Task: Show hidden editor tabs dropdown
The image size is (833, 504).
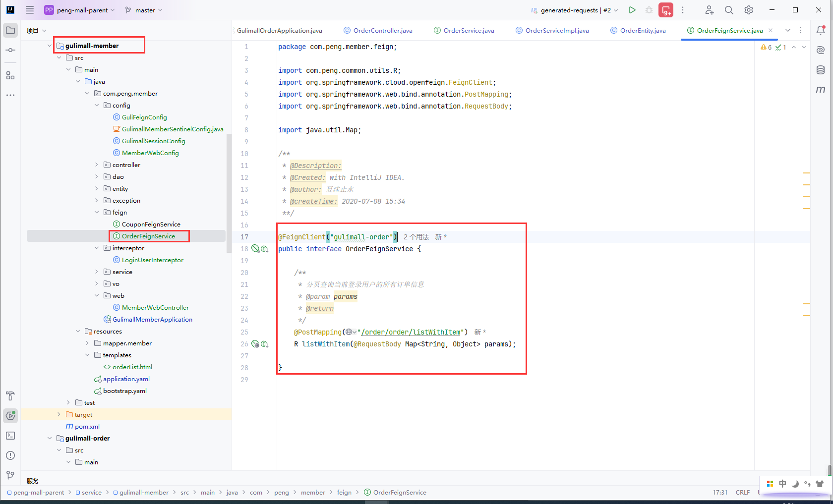Action: click(x=787, y=30)
